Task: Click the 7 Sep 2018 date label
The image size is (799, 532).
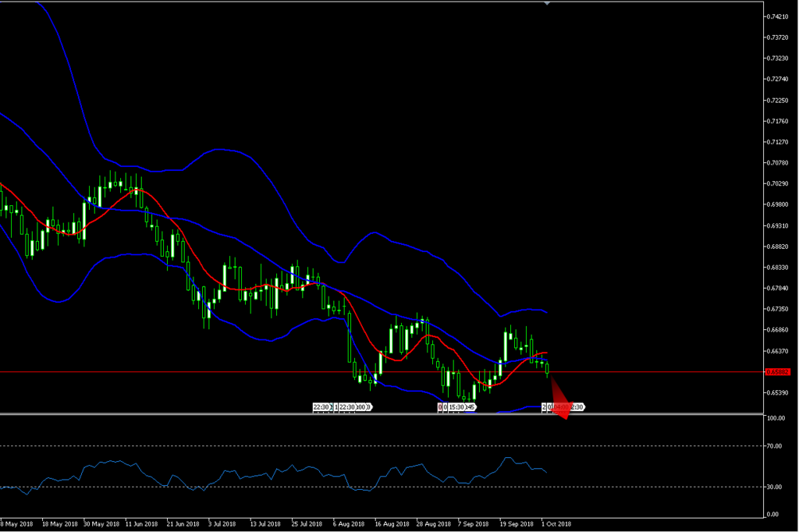Action: 474,524
